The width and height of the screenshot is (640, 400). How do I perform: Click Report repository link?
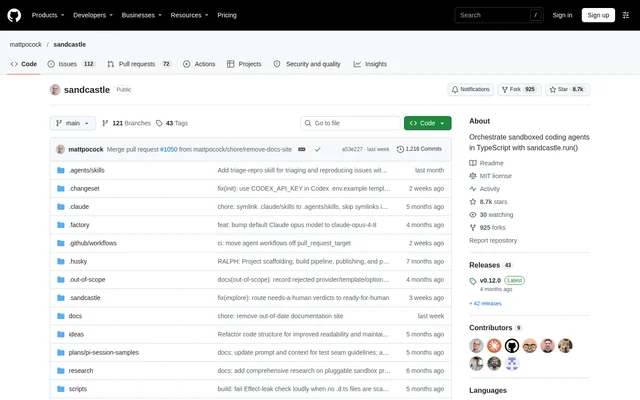[493, 240]
